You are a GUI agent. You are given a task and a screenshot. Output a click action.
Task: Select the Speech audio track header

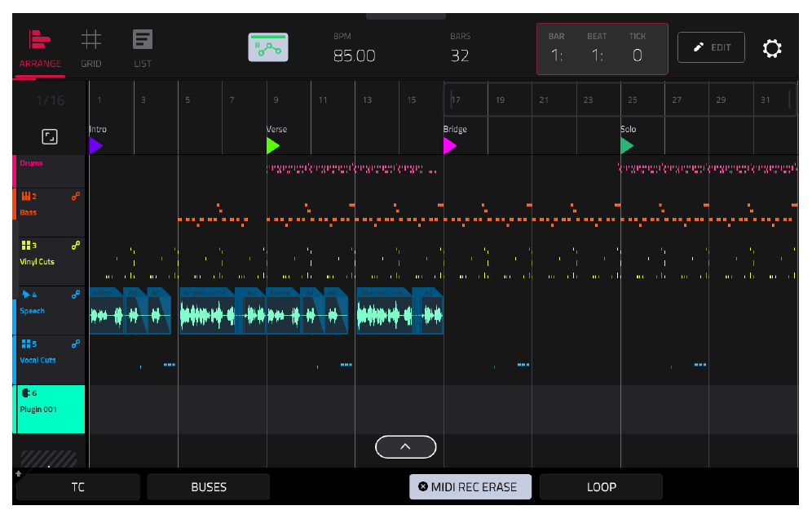pos(51,311)
